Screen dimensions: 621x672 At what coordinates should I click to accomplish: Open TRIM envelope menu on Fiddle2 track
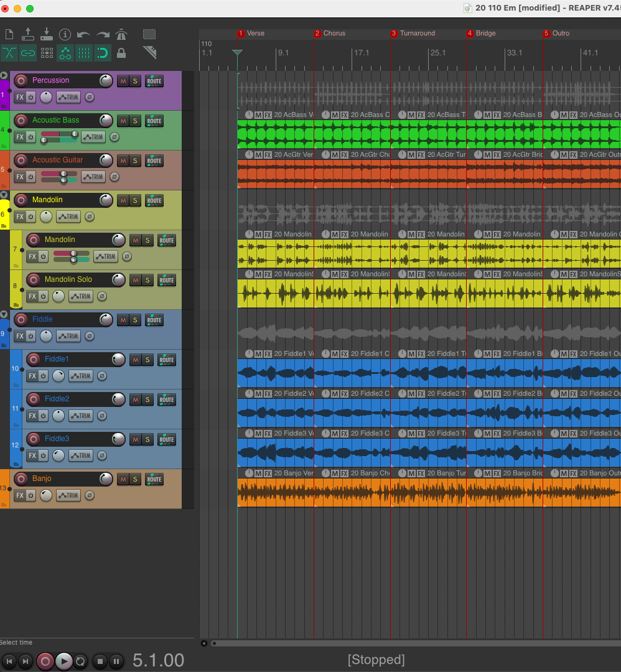click(81, 416)
